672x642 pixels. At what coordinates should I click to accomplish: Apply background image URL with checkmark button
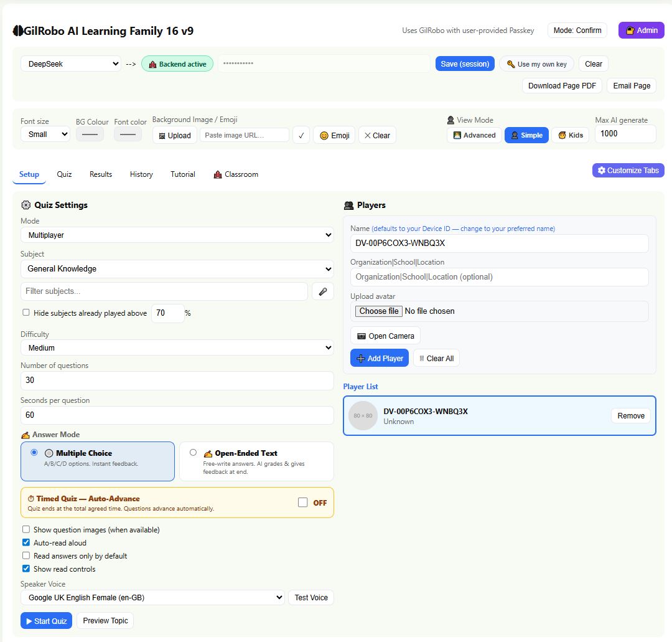click(x=301, y=136)
